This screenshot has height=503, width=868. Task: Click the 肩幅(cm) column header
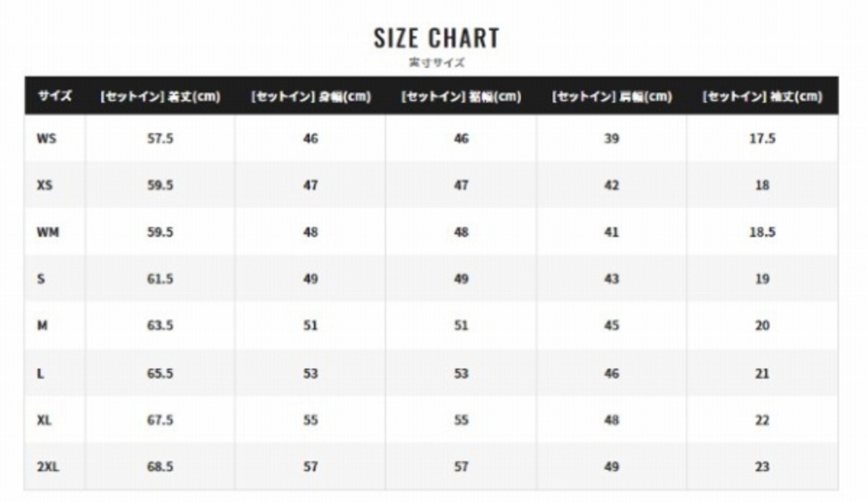click(612, 96)
